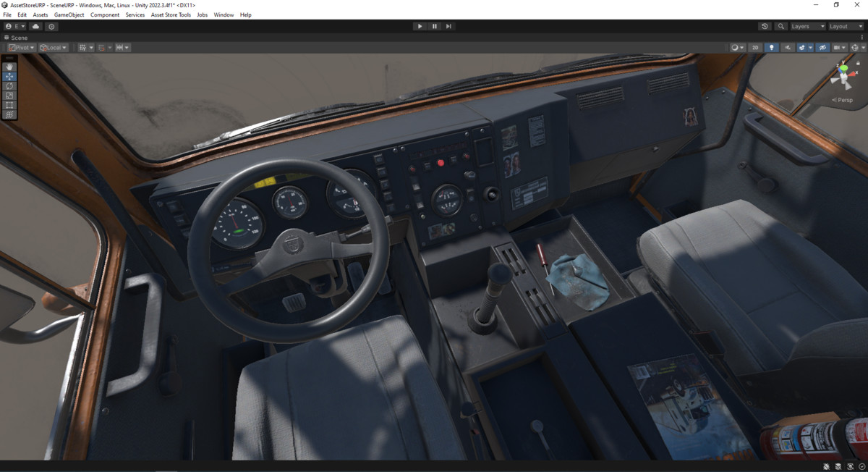Open the Services menu
This screenshot has height=472, width=868.
(x=135, y=14)
